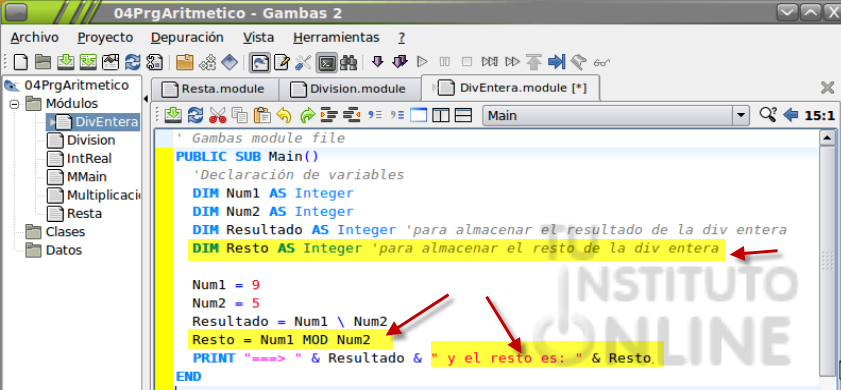
Task: Collapse the project panel with the small arrow beside the tabs
Action: tap(146, 99)
